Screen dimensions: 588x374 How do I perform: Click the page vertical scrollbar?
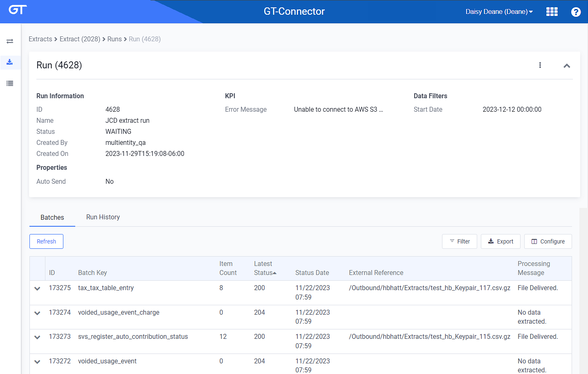click(584, 291)
